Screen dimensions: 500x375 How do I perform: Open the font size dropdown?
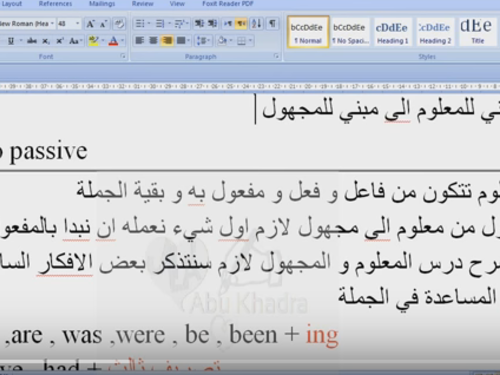tap(78, 24)
